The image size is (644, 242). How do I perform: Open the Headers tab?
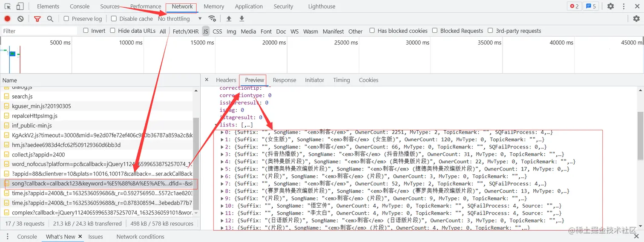[x=226, y=80]
